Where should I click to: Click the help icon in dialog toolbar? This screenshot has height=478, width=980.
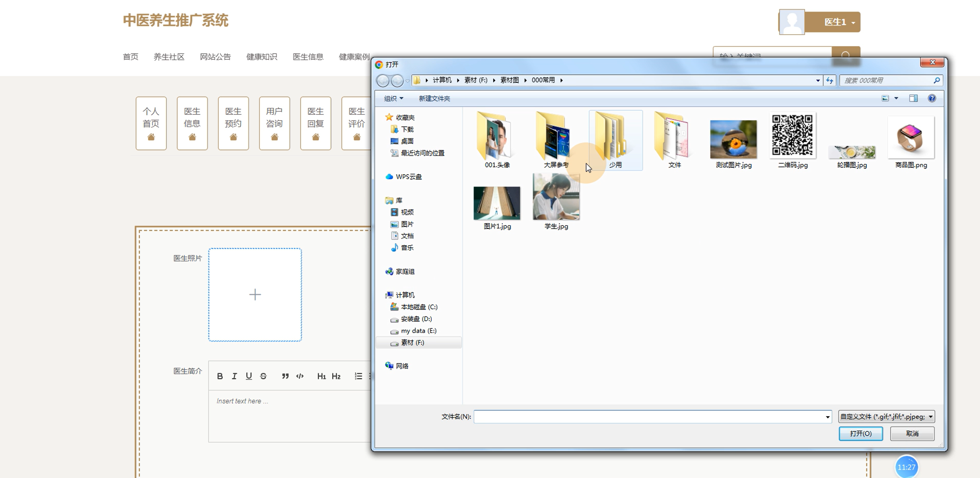(x=931, y=98)
